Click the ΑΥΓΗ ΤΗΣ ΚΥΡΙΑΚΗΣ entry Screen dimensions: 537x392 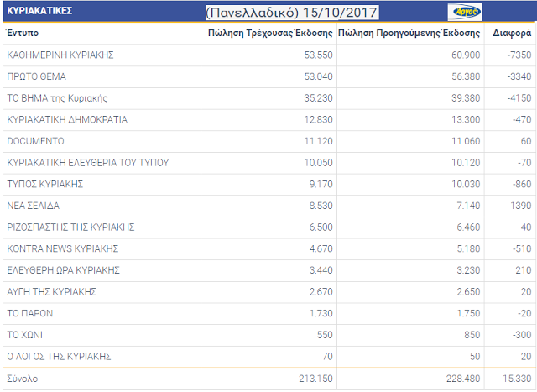coord(51,292)
